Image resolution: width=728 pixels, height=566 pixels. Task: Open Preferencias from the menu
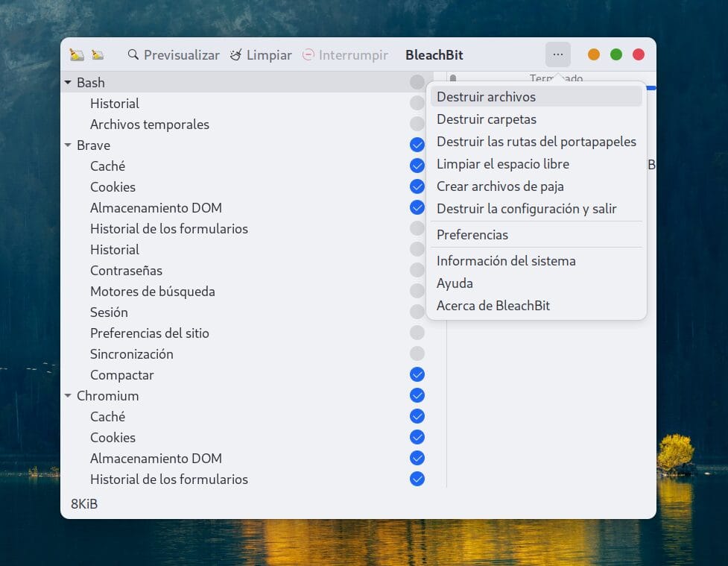click(x=536, y=234)
